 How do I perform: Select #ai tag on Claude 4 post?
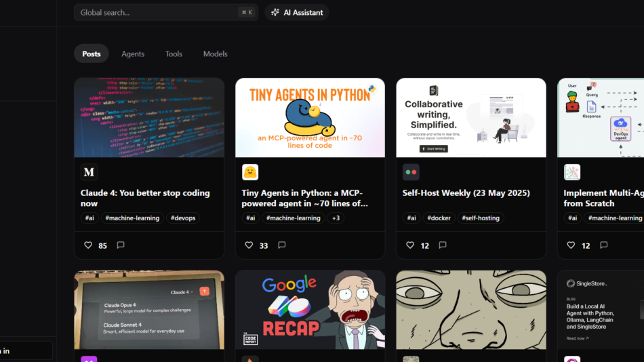tap(89, 218)
